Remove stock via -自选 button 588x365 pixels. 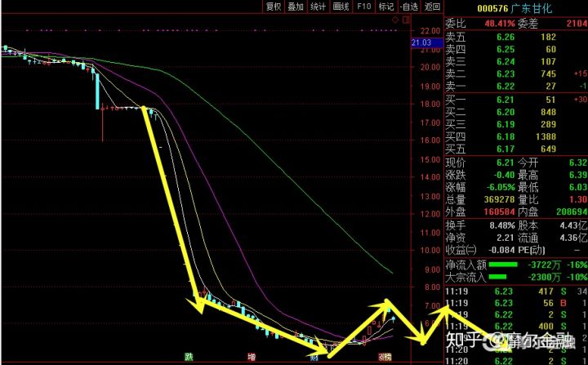409,7
